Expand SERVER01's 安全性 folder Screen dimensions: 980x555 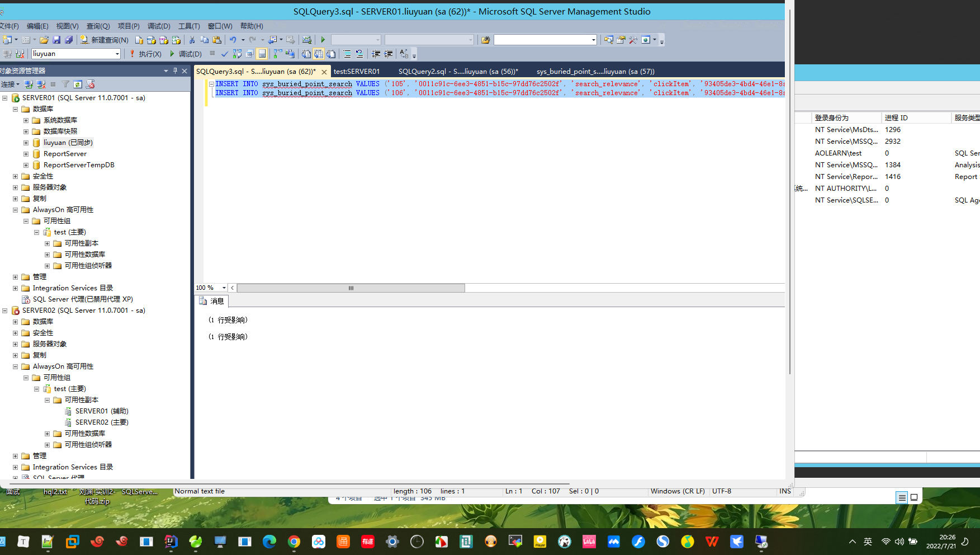(x=15, y=176)
